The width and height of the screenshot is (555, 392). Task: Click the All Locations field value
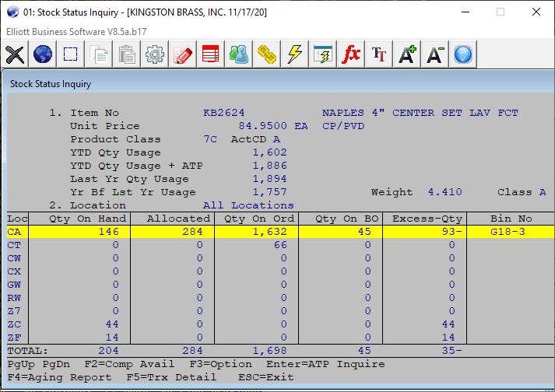coord(248,205)
